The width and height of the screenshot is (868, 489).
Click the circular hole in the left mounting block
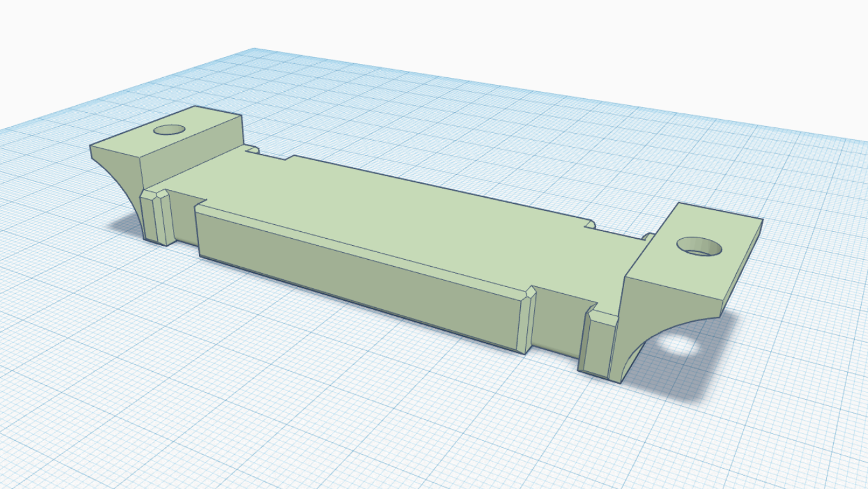click(x=169, y=130)
